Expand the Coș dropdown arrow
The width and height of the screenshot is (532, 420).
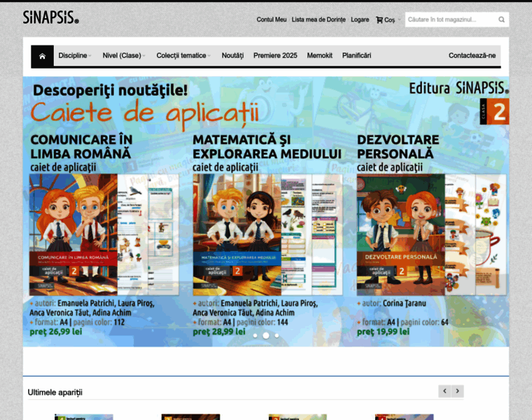[x=399, y=20]
